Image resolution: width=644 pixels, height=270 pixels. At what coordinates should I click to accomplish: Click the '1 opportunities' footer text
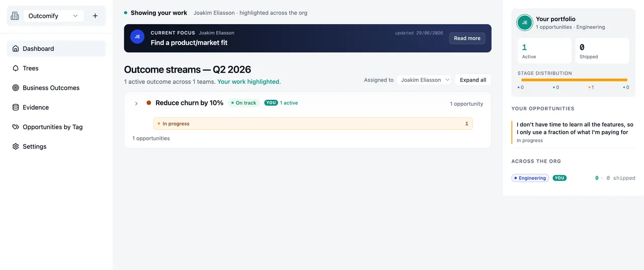pyautogui.click(x=151, y=138)
